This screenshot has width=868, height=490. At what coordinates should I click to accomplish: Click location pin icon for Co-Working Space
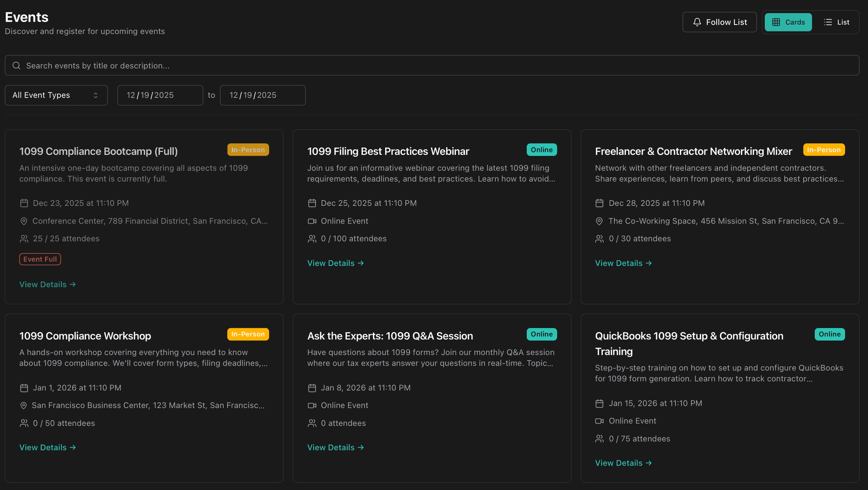coord(599,221)
